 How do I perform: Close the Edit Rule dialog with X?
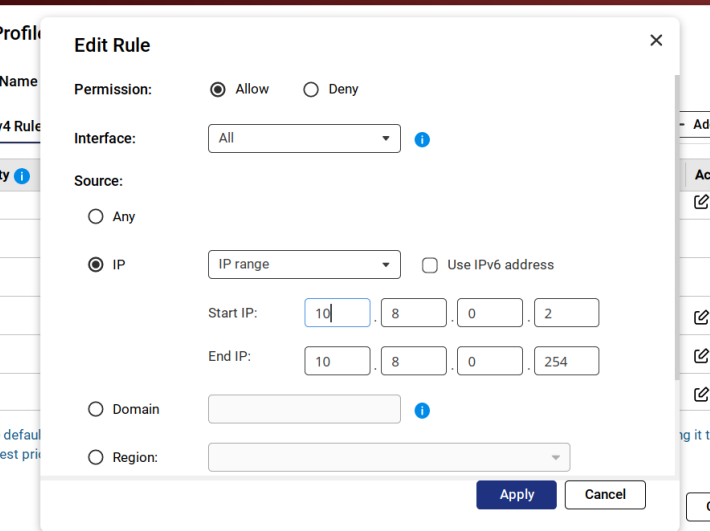pyautogui.click(x=656, y=40)
